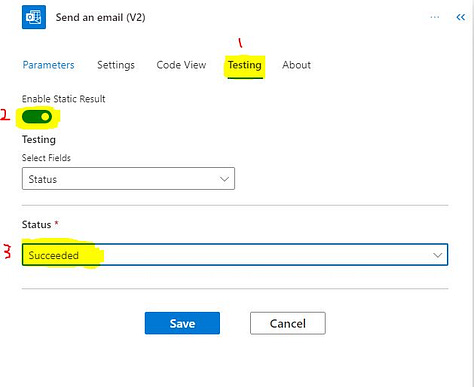This screenshot has height=387, width=474.
Task: Open the Settings tab
Action: point(116,65)
